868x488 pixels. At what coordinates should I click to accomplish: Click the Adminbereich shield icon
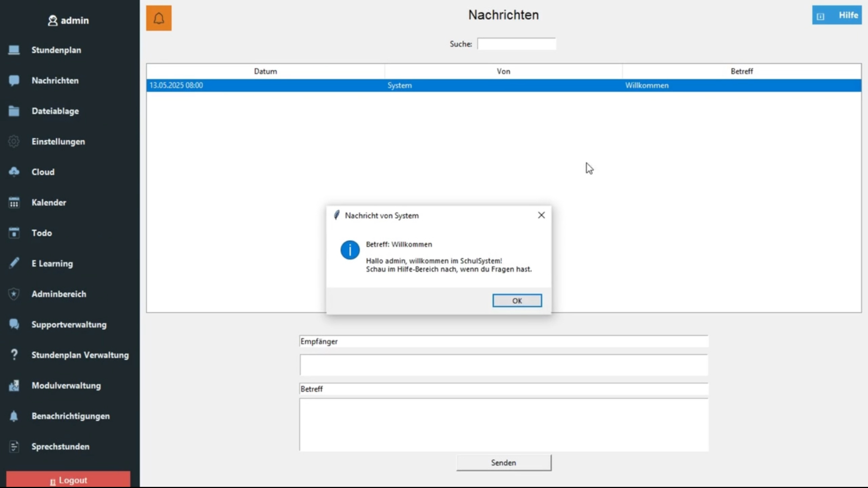click(14, 294)
